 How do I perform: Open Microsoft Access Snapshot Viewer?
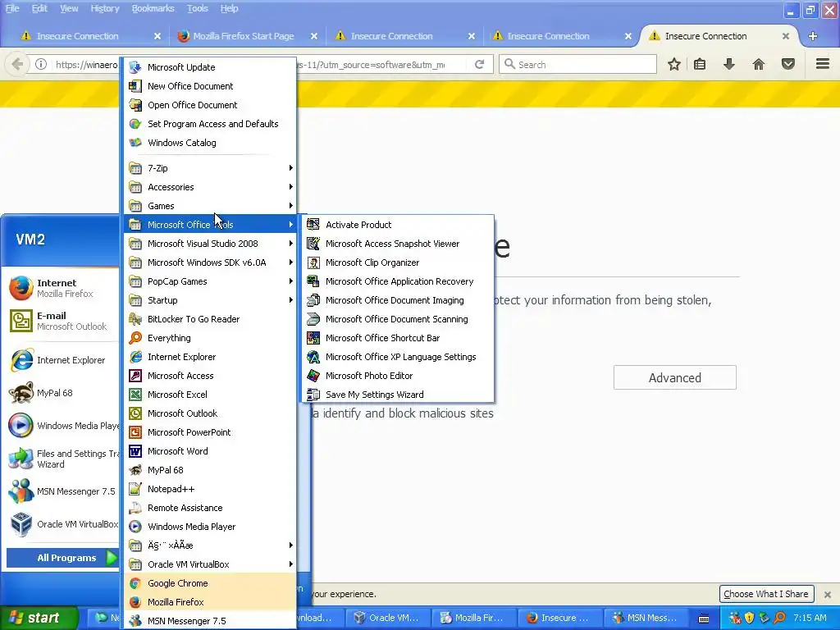tap(398, 243)
